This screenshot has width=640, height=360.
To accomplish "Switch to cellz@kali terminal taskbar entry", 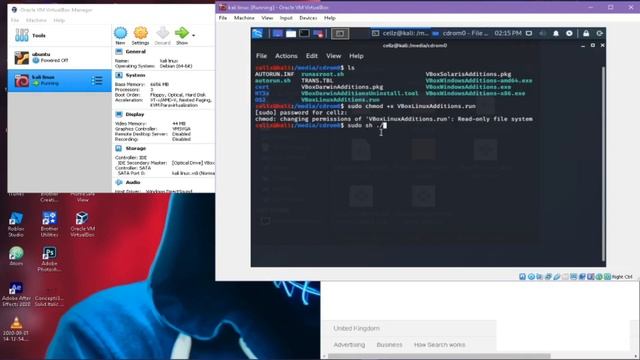I will coord(400,33).
